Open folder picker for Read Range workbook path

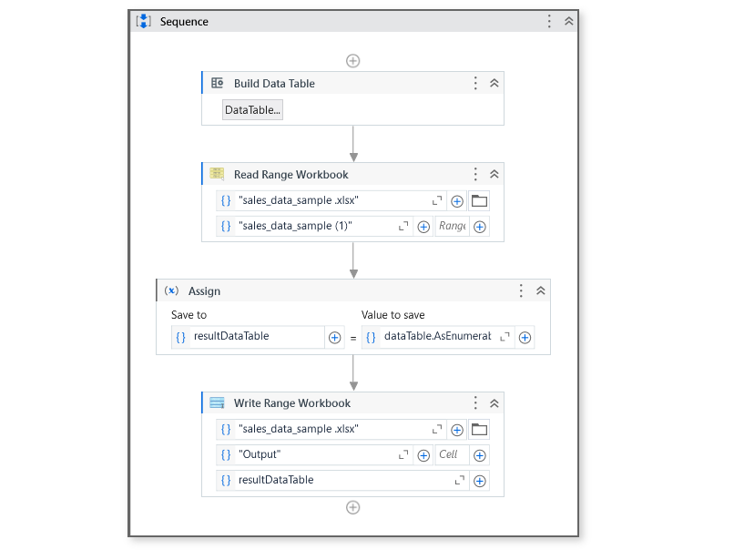point(480,200)
